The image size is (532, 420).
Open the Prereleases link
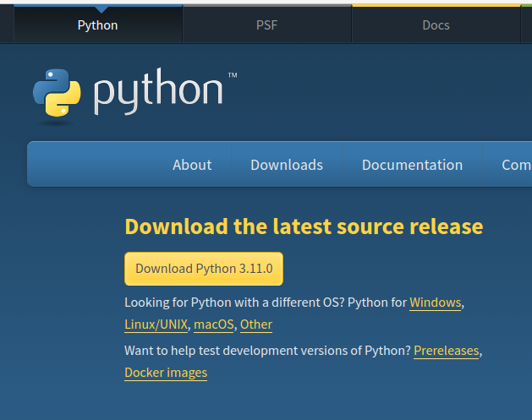point(447,351)
